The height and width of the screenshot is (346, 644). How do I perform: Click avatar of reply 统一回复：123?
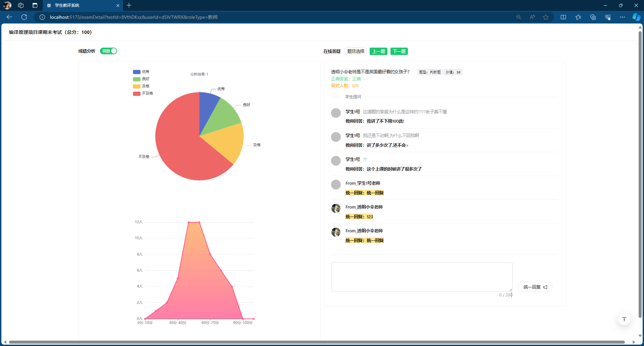coord(336,208)
